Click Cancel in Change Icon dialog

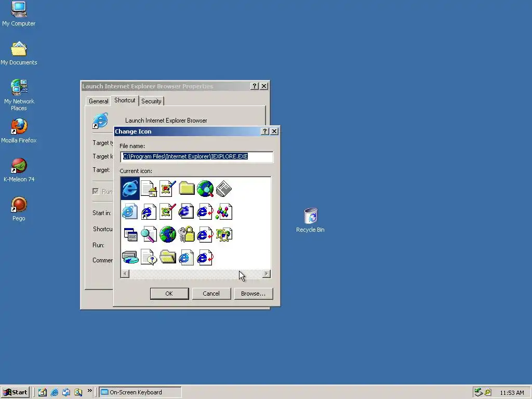coord(211,294)
